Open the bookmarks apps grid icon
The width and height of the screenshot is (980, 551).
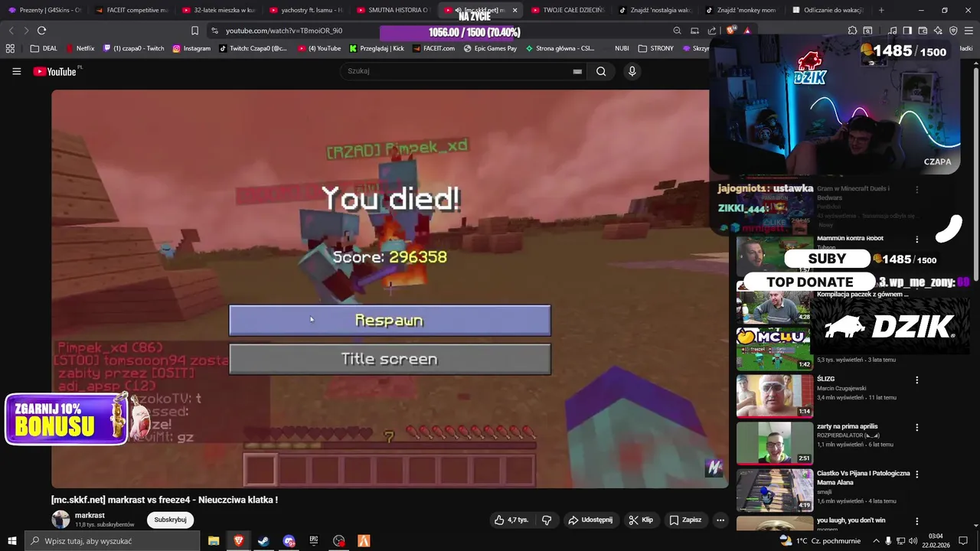10,48
